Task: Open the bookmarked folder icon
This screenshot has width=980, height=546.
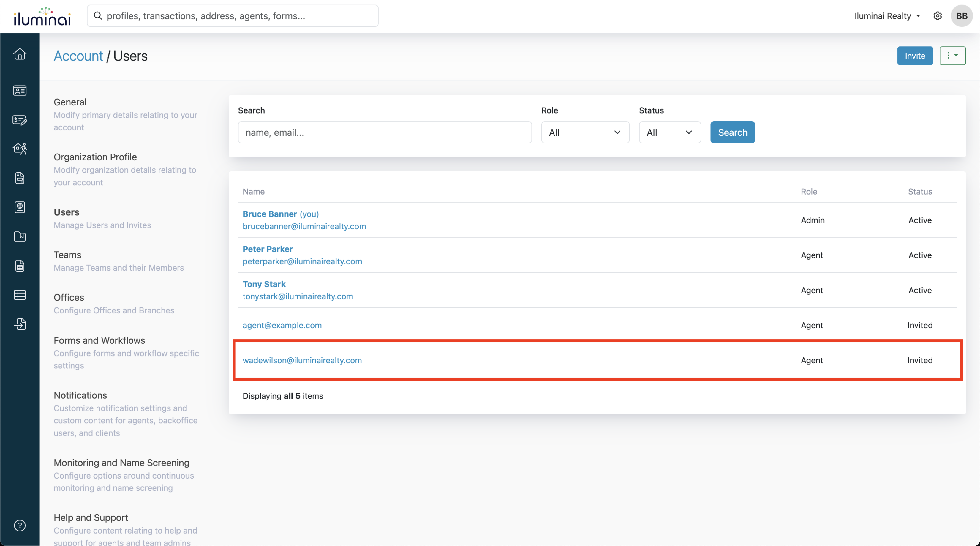Action: coord(20,236)
